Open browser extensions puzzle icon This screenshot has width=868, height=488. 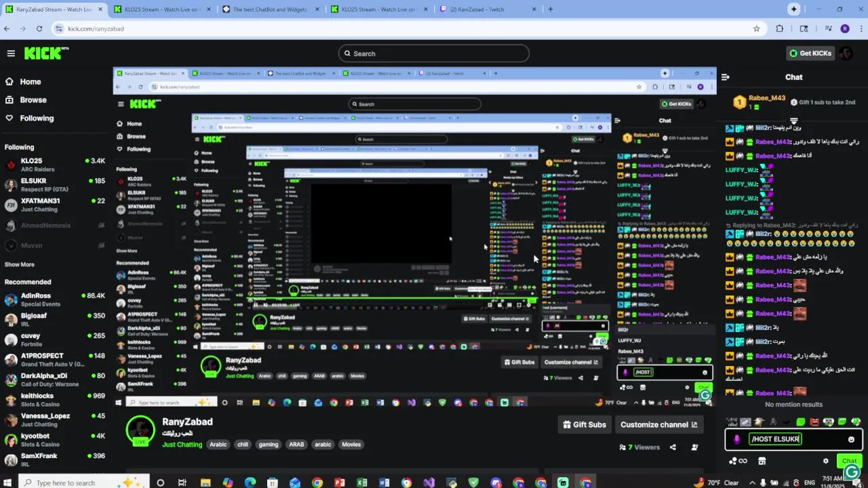(779, 28)
